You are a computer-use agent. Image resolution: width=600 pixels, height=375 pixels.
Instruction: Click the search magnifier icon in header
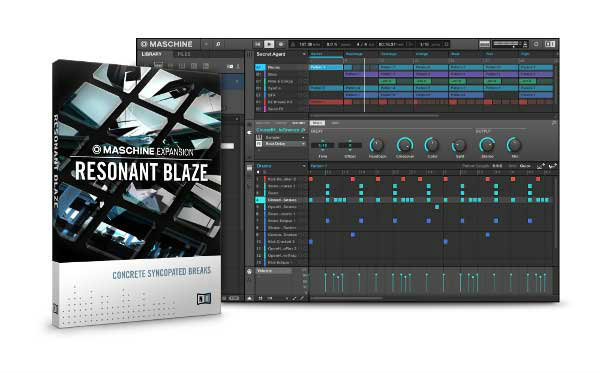(218, 44)
